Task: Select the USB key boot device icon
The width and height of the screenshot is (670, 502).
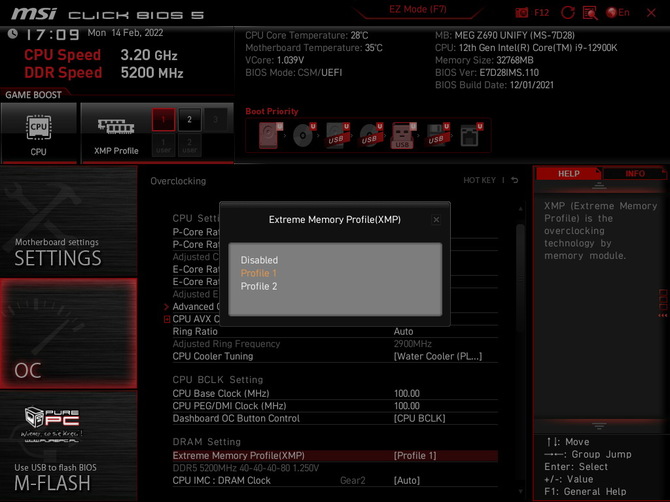Action: [403, 135]
